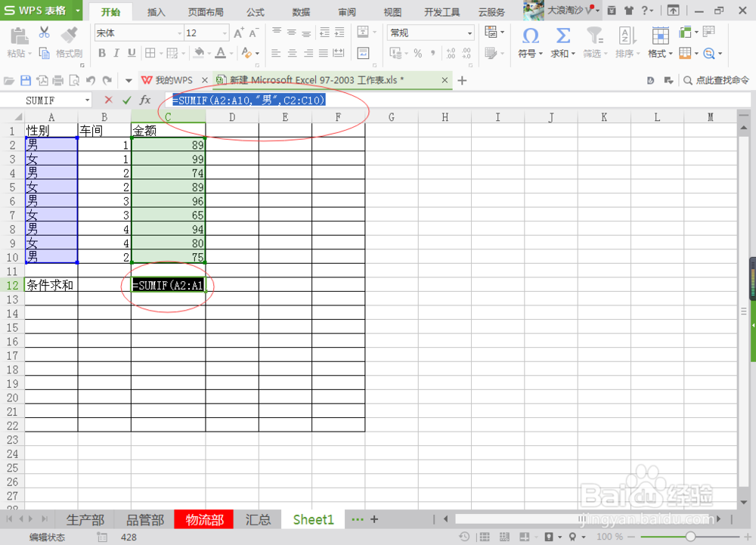
Task: Click the Sigma 求和 sum icon
Action: pos(562,36)
